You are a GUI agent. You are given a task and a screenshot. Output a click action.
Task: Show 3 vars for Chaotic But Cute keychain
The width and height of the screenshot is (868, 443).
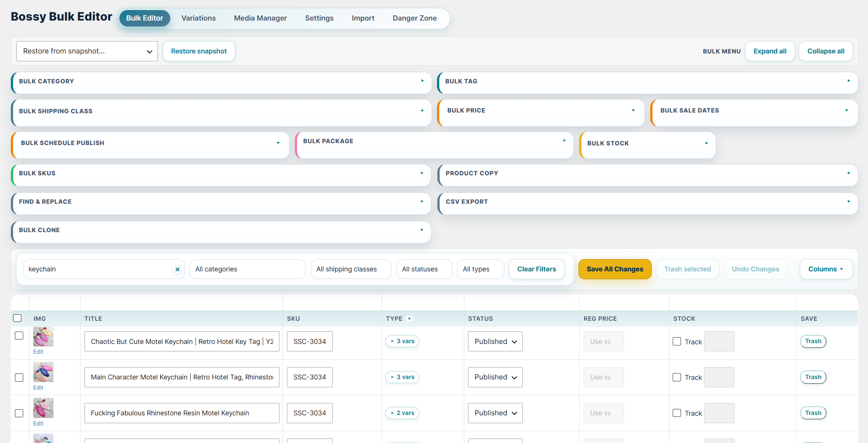402,341
